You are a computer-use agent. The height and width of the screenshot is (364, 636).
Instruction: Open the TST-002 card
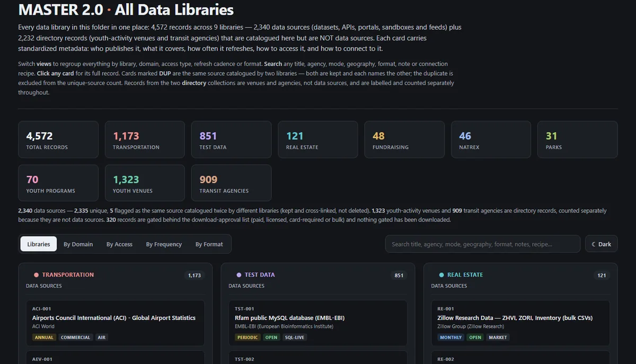coord(318,358)
